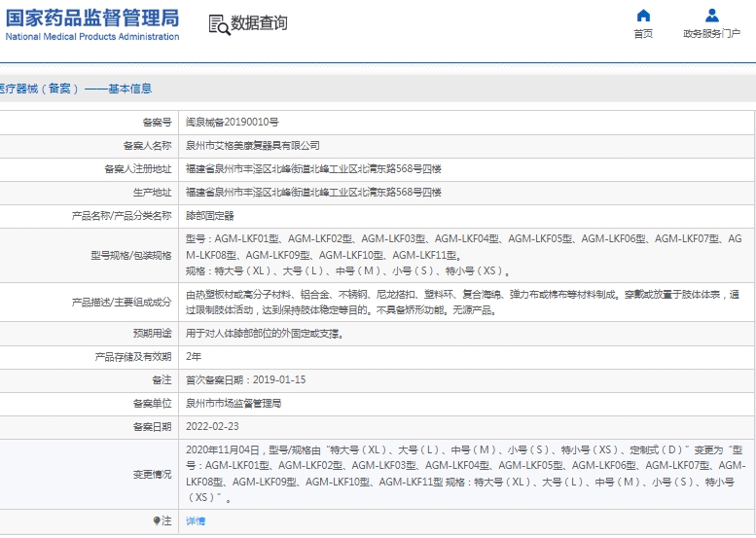Open the 详情 details link
Image resolution: width=756 pixels, height=538 pixels.
click(x=196, y=520)
